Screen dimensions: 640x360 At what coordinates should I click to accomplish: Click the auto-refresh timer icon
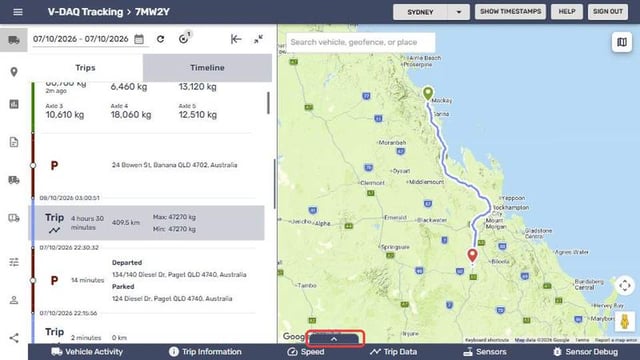184,38
